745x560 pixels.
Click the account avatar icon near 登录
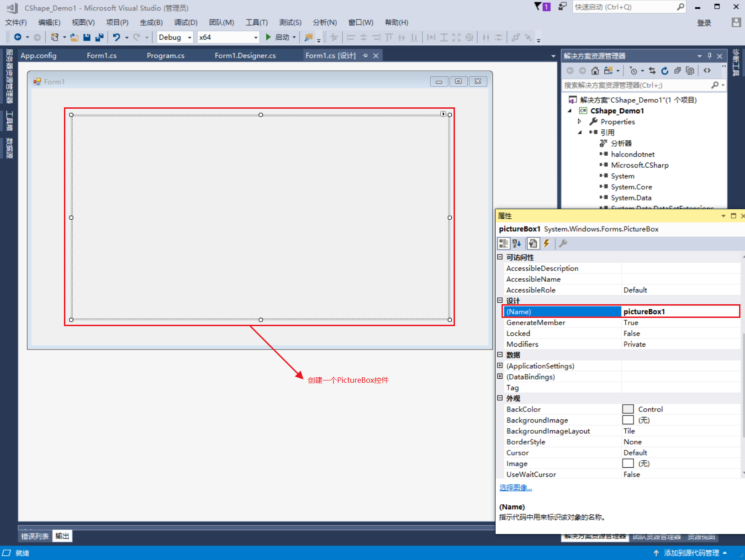tap(736, 22)
